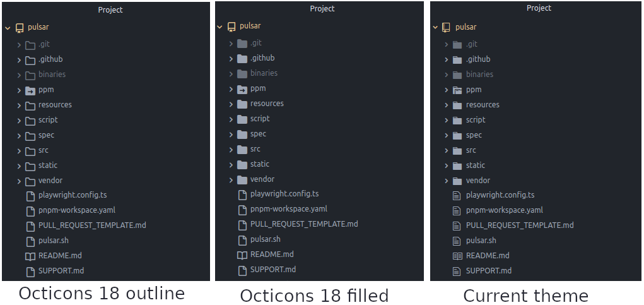Click the README.md book icon in the filled panel

click(x=242, y=255)
